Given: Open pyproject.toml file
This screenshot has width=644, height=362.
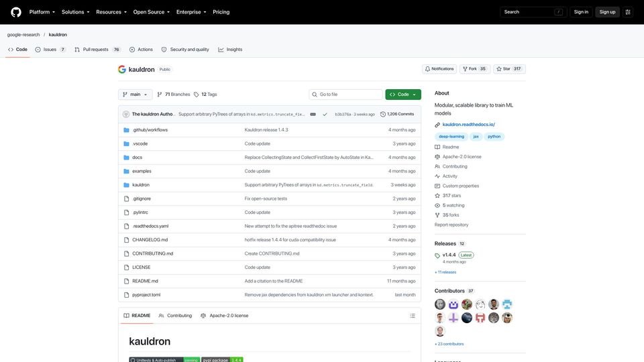Looking at the screenshot, I should click(146, 295).
